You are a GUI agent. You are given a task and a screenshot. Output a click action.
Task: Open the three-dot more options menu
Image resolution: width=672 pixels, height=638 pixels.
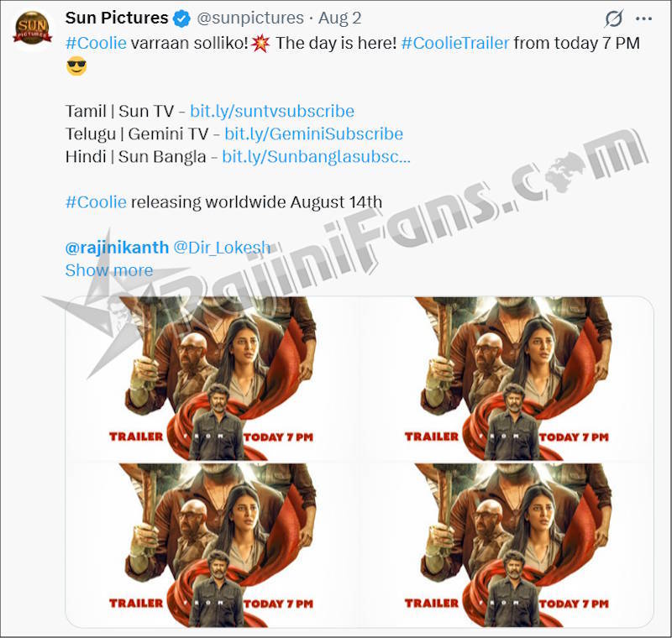pyautogui.click(x=643, y=18)
